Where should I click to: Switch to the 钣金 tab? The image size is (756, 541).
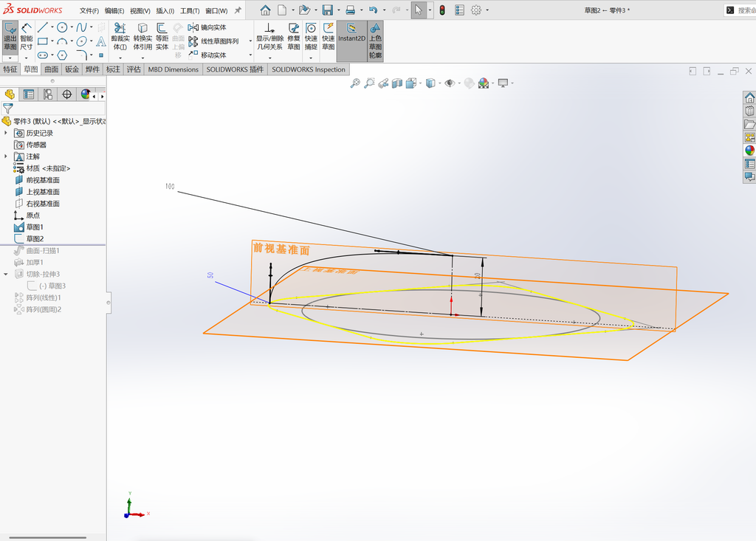coord(72,69)
